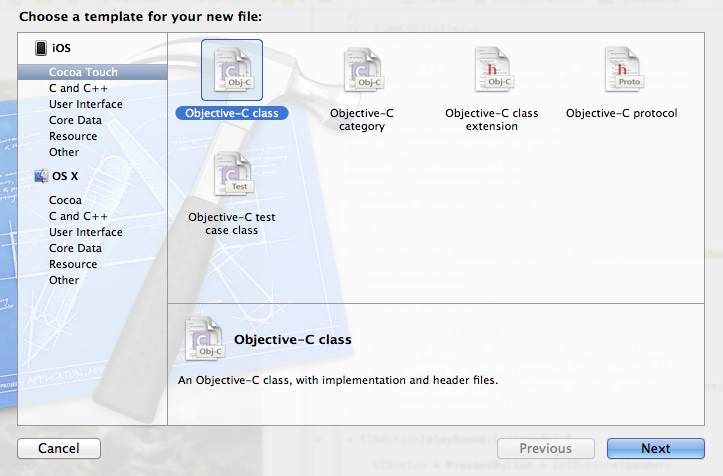Click the iOS device icon in sidebar

tap(41, 48)
